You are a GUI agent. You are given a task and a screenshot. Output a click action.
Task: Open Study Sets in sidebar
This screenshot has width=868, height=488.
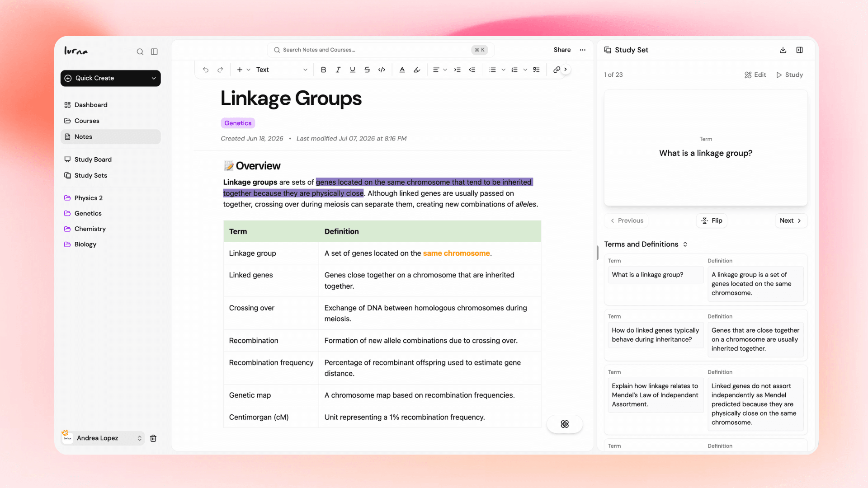pos(110,175)
